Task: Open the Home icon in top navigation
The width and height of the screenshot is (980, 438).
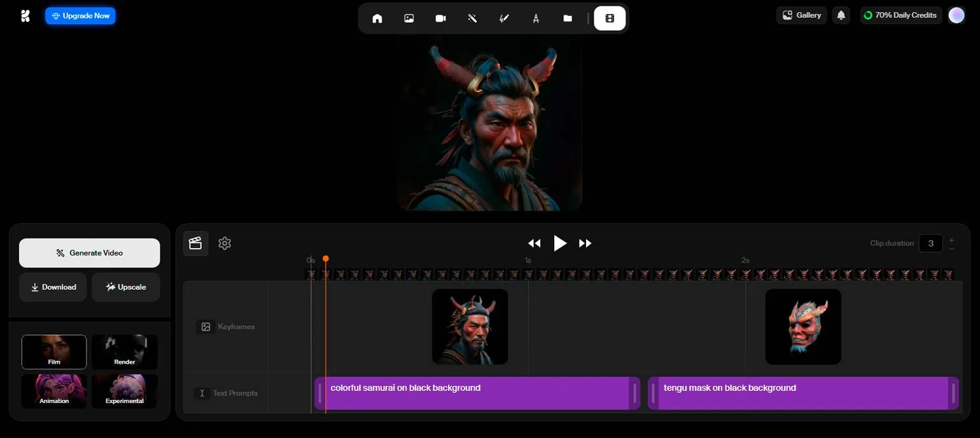Action: click(x=377, y=18)
